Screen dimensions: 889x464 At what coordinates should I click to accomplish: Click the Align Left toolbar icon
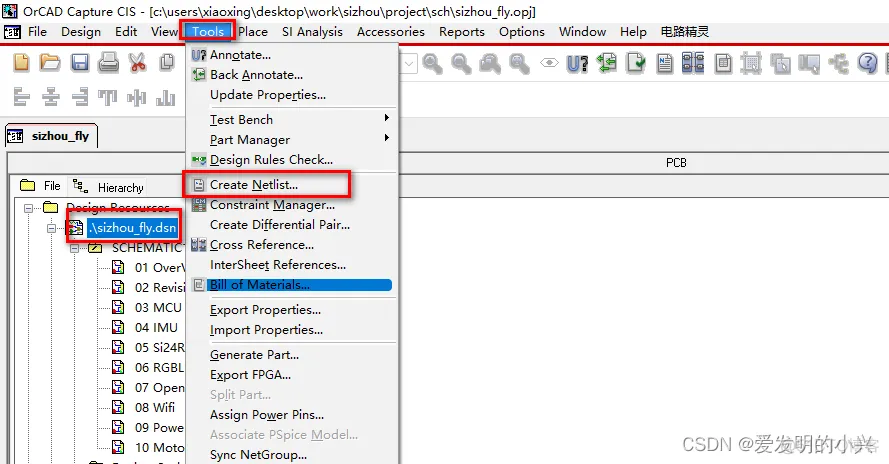click(x=21, y=97)
